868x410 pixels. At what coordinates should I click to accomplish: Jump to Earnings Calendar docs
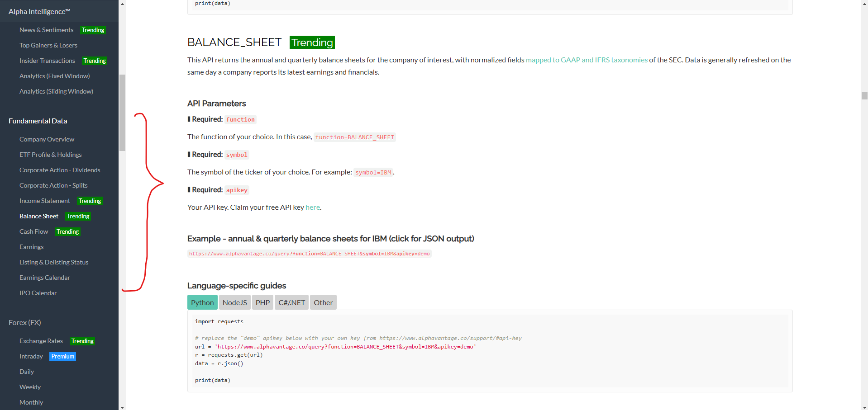point(44,278)
